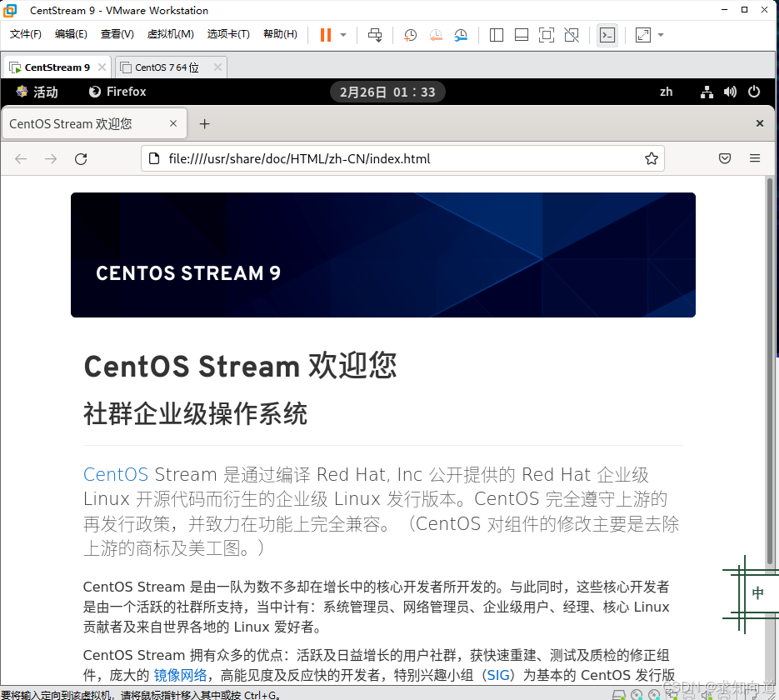This screenshot has height=700, width=779.
Task: Toggle the thumbnail bar view icon
Action: coord(522,35)
